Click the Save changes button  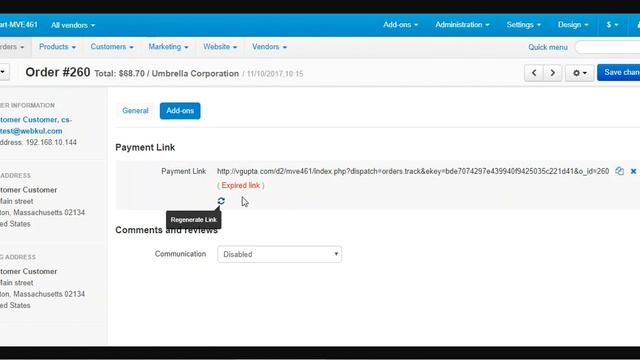[x=619, y=73]
